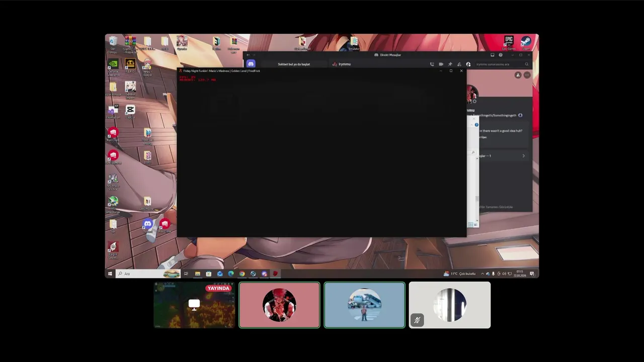Select the muted participant tile

tap(450, 305)
